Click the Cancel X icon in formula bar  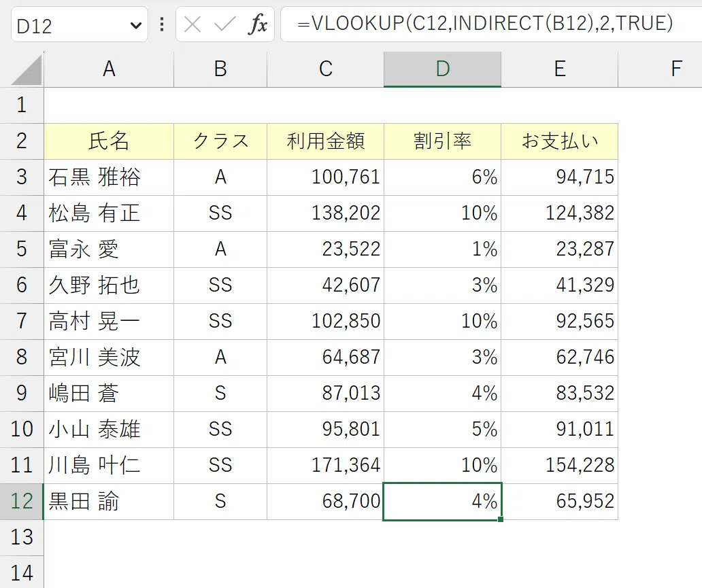[193, 24]
